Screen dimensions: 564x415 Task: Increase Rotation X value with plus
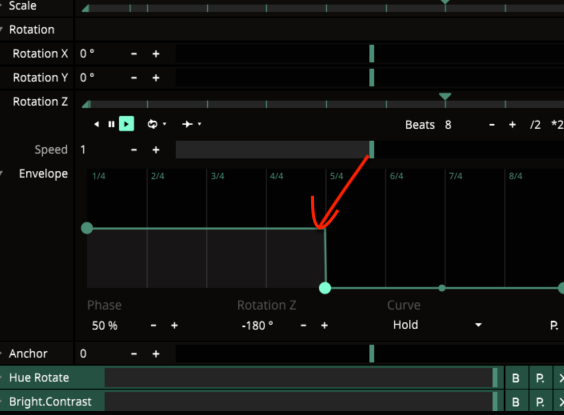click(156, 54)
